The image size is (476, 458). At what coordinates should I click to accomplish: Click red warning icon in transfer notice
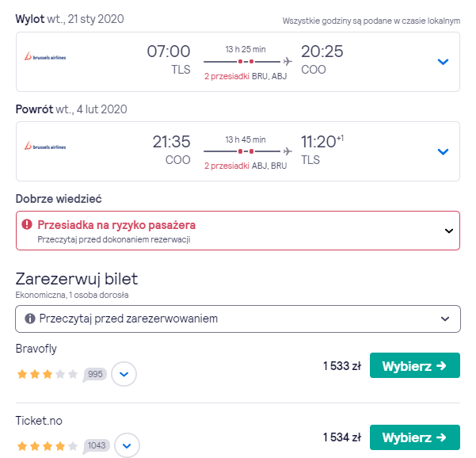27,225
